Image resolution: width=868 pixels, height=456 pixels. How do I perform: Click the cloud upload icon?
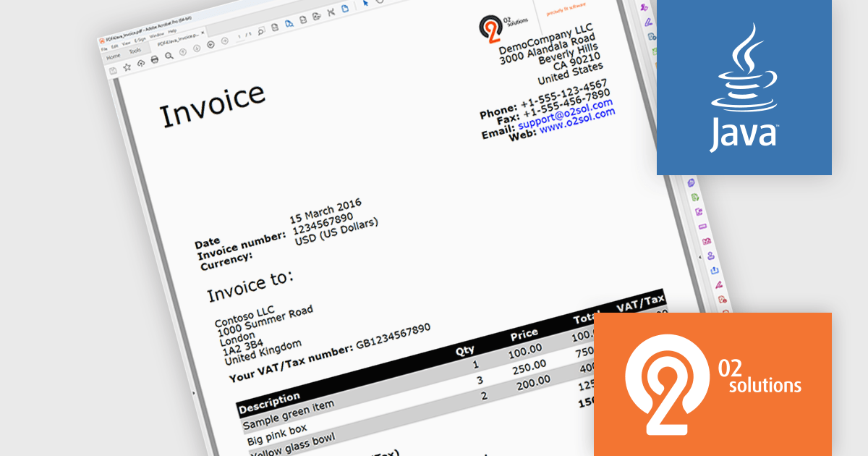pos(140,64)
